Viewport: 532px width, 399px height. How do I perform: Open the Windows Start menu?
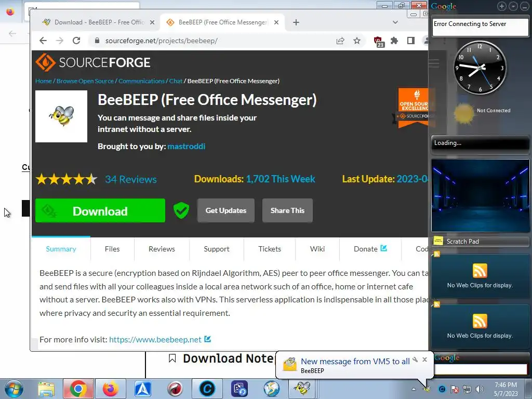14,389
